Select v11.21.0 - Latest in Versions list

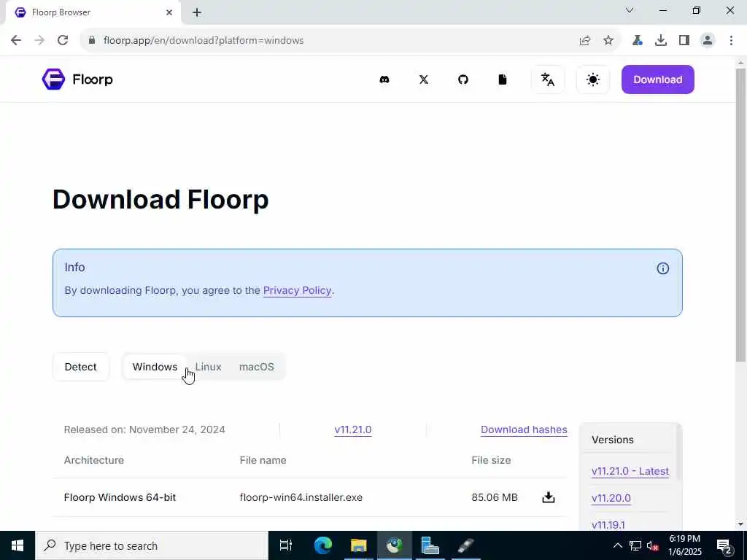(630, 471)
